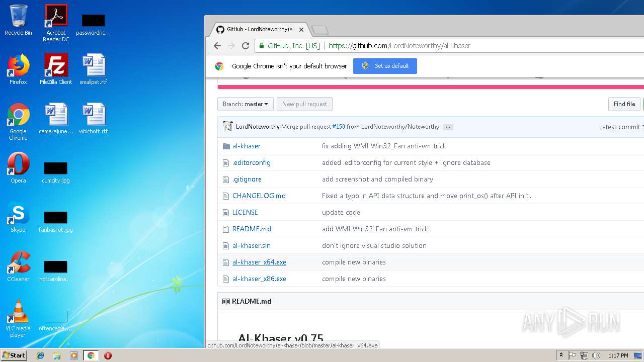
Task: Open Windows Explorer taskbar icon
Action: click(x=57, y=355)
